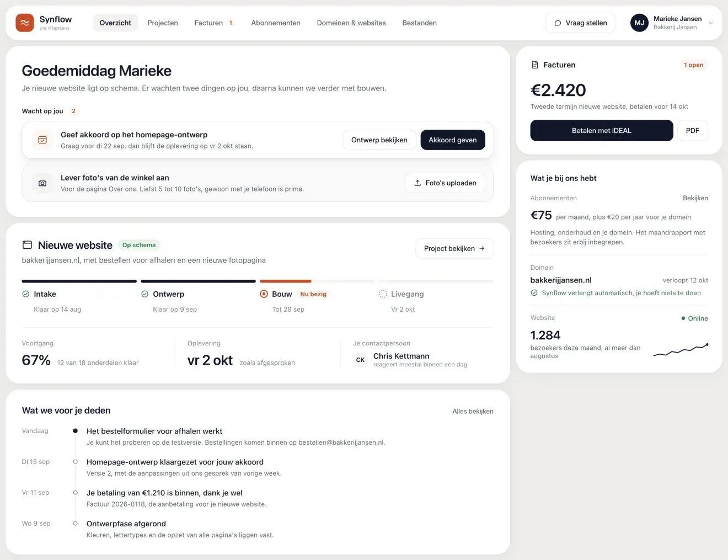Click the timeline marker for Di 15 sep
The width and height of the screenshot is (728, 560).
click(x=76, y=462)
